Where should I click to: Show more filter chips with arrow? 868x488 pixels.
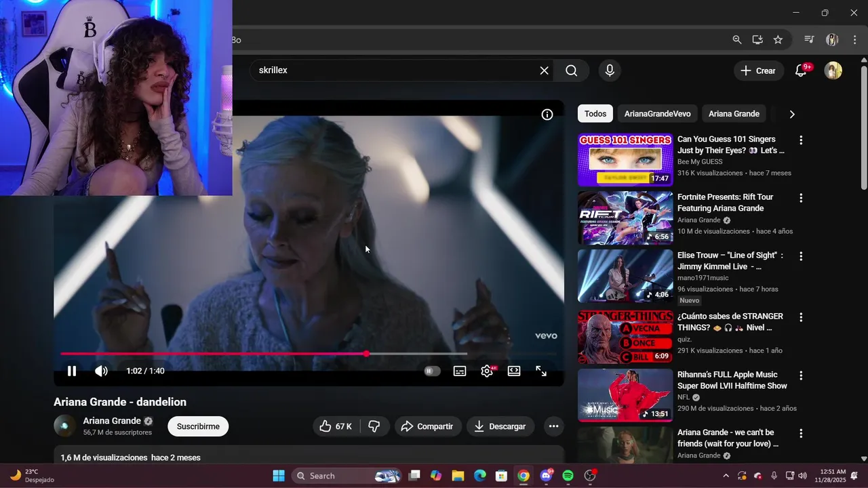pos(791,114)
